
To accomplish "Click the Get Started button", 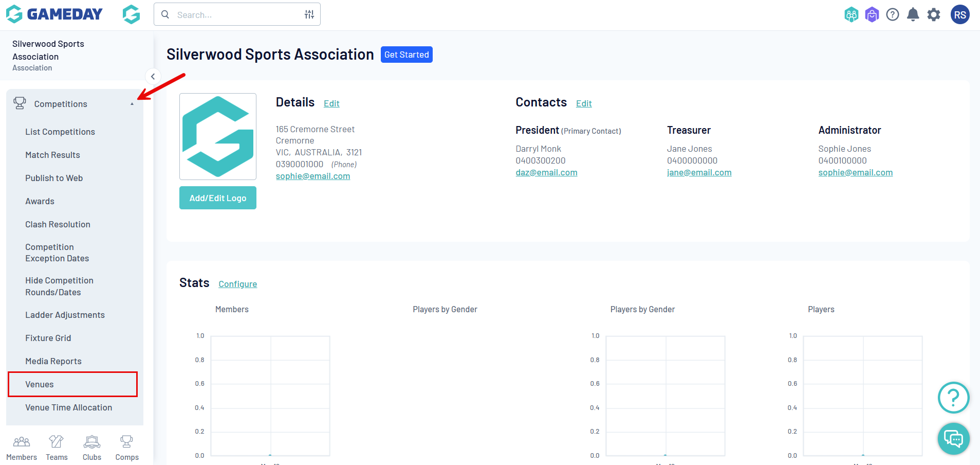I will (x=406, y=55).
